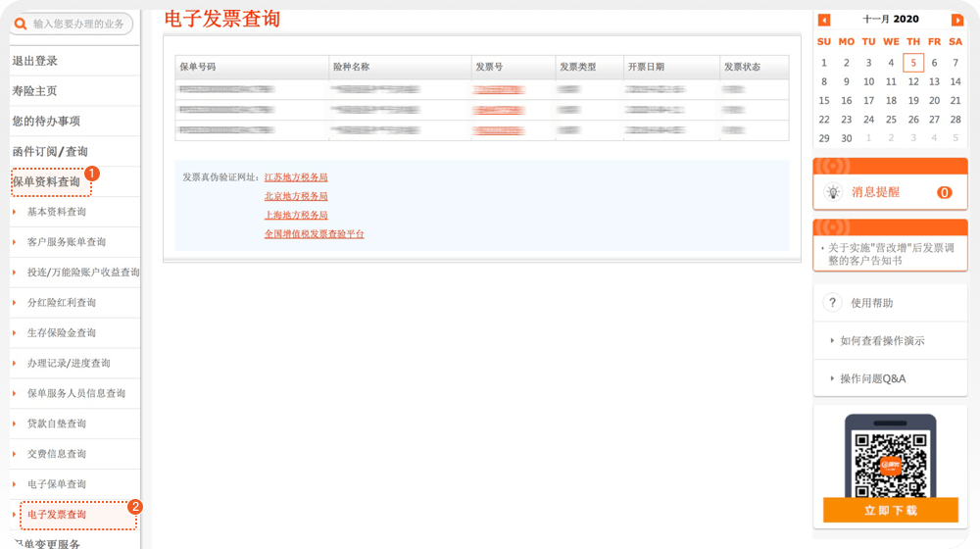The image size is (980, 549).
Task: Select 退出登录 in sidebar
Action: coord(35,61)
